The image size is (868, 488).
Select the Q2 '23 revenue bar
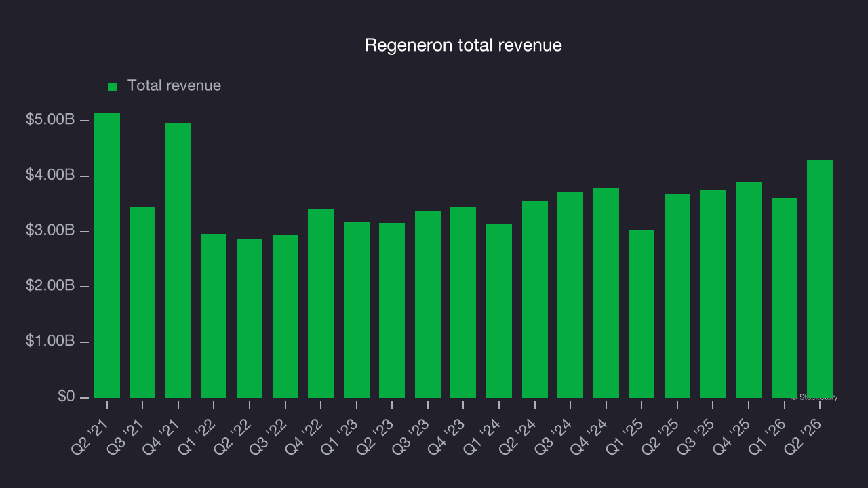tap(392, 310)
